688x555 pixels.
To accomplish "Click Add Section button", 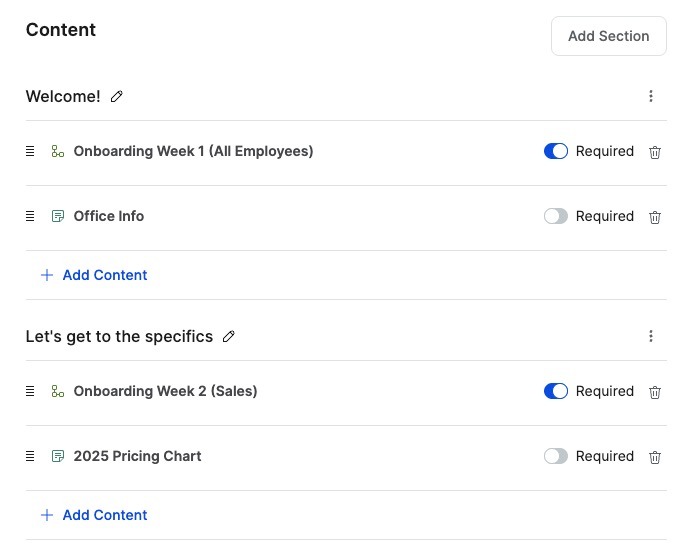I will 609,36.
